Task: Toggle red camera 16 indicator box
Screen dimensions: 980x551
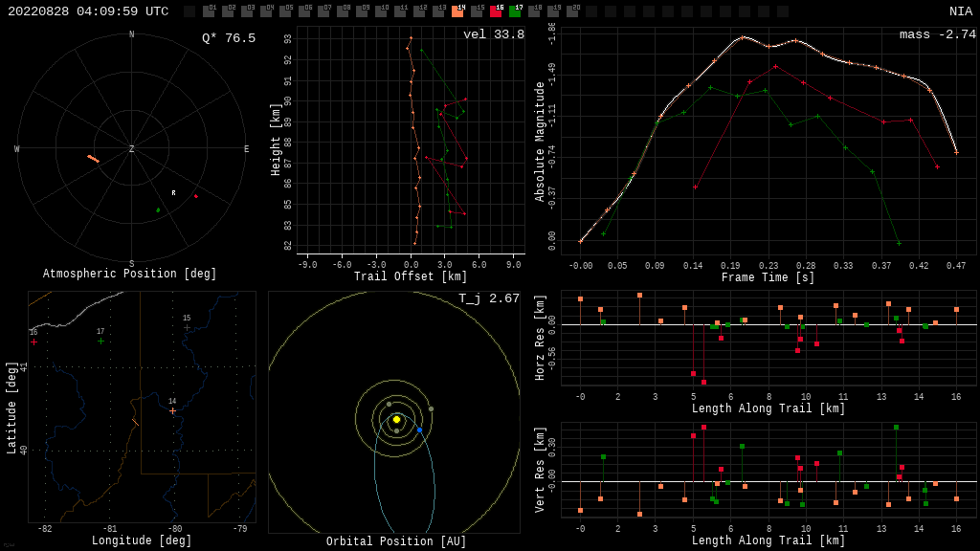Action: pos(496,11)
